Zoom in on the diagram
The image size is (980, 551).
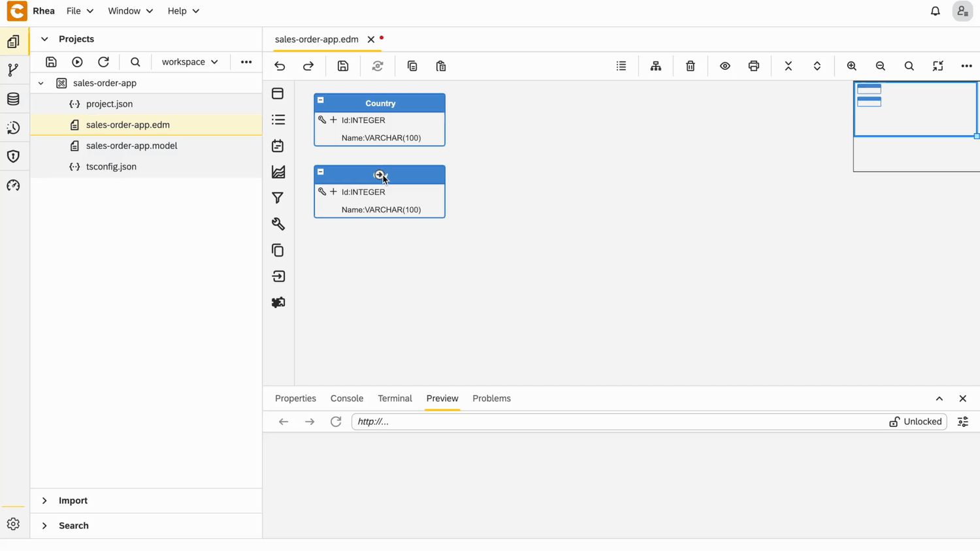(852, 66)
